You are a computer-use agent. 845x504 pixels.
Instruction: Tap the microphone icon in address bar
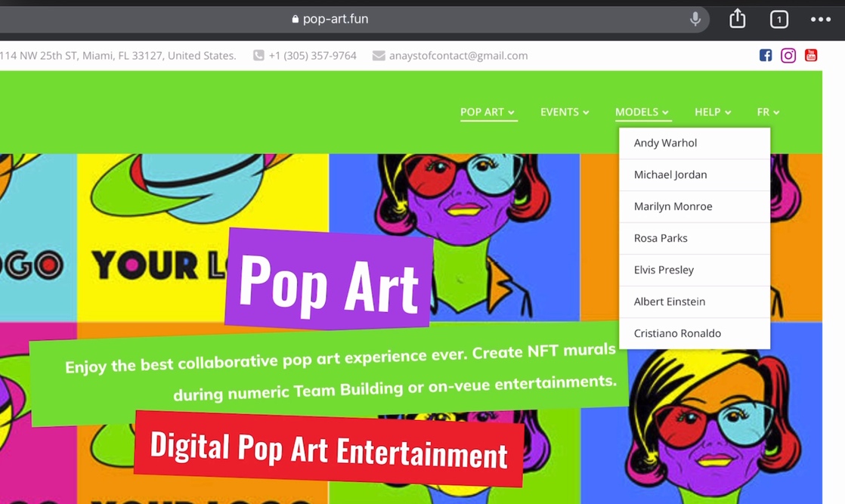(695, 20)
